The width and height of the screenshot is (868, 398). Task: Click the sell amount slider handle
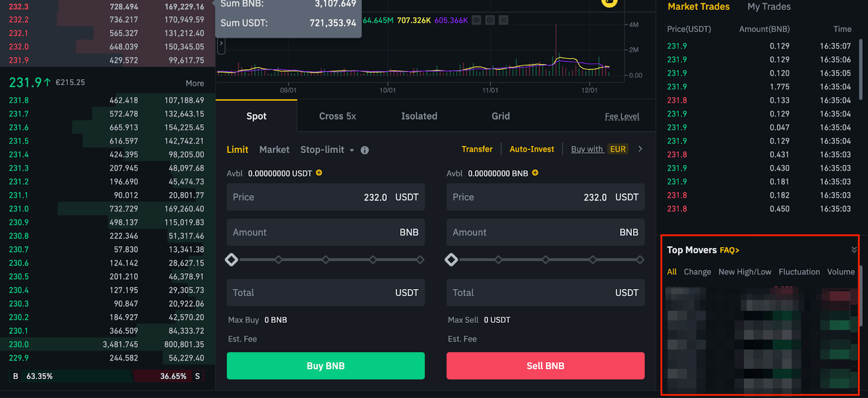[451, 260]
